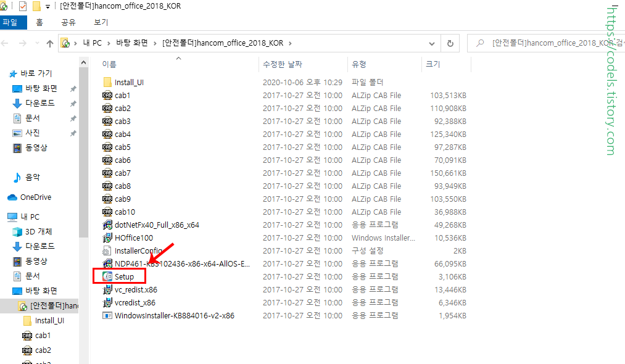Select the Setup application icon
This screenshot has height=364, width=625.
tap(107, 276)
